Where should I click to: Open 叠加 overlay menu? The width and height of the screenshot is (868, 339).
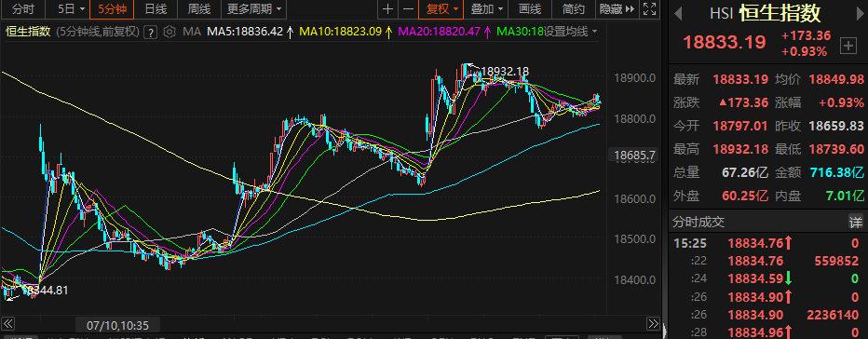click(486, 9)
